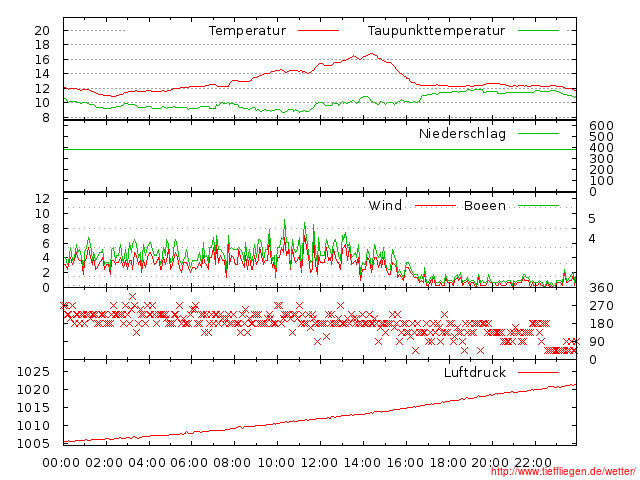This screenshot has height=480, width=640.
Task: Click the 1025 pressure axis value
Action: pos(33,371)
